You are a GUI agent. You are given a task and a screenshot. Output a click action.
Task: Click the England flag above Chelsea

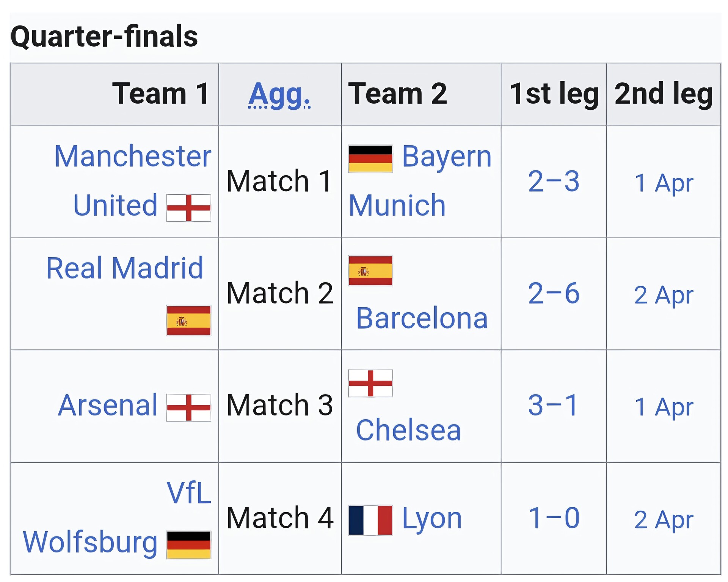coord(370,383)
